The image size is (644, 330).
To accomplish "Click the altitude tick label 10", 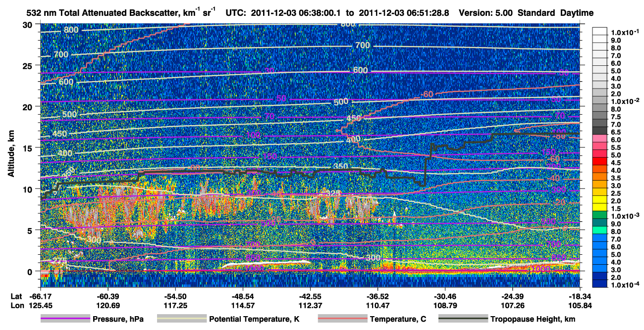I will tap(27, 189).
